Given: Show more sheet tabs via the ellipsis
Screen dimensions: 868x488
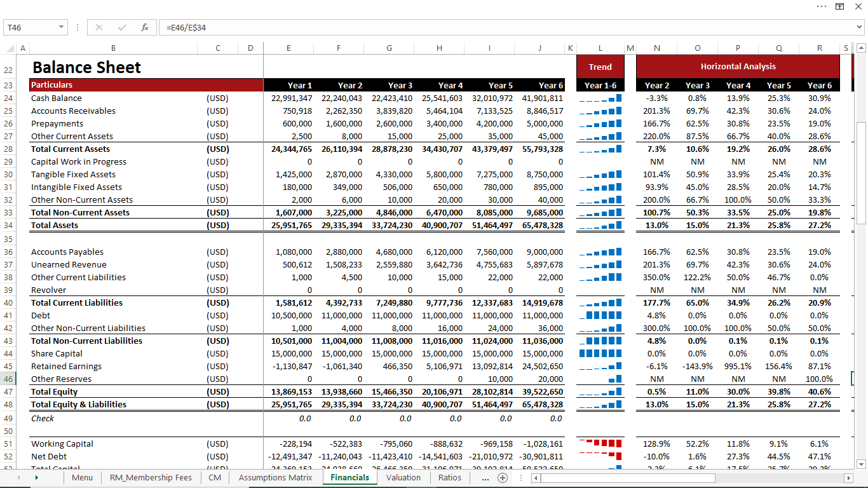Looking at the screenshot, I should (x=485, y=478).
